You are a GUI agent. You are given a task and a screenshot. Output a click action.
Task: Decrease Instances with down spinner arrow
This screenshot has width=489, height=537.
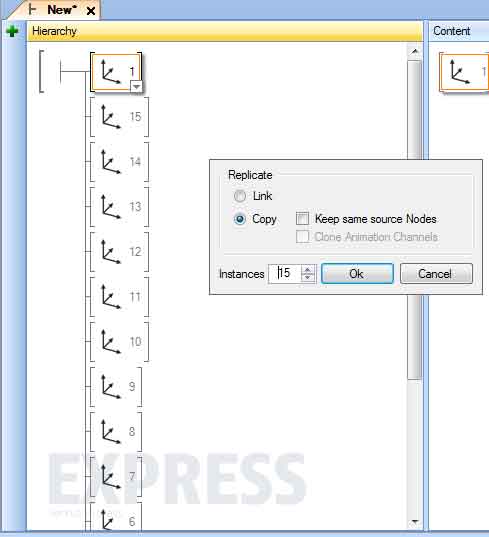[x=308, y=278]
